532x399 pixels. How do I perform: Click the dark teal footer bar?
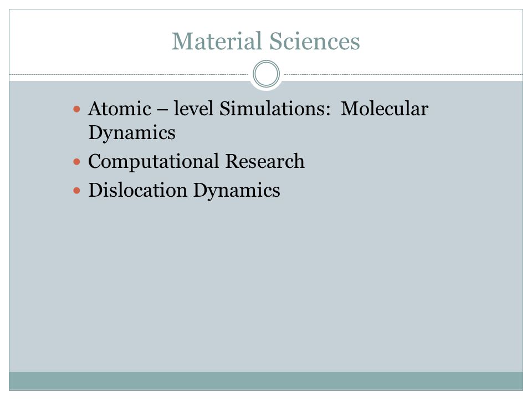tap(266, 381)
